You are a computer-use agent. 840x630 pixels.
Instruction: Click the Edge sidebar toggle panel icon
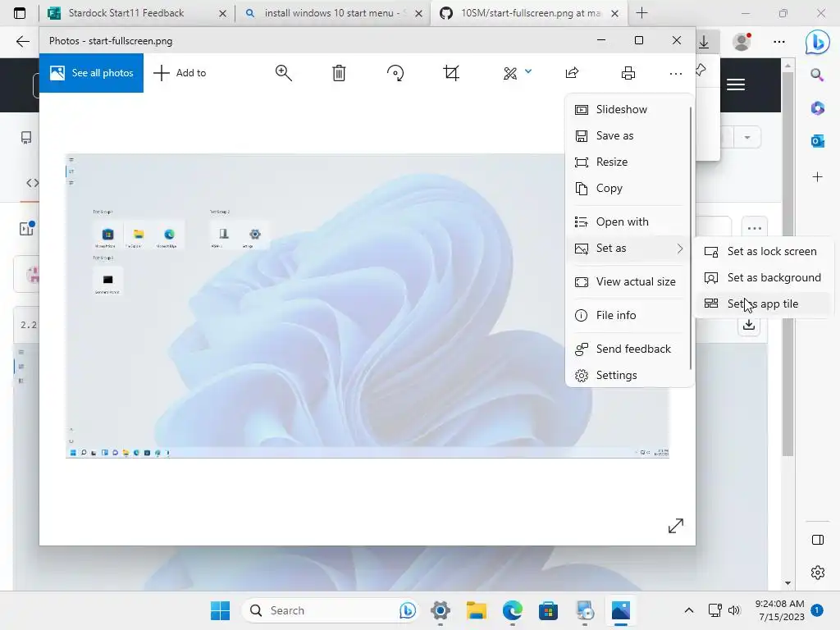(x=818, y=540)
